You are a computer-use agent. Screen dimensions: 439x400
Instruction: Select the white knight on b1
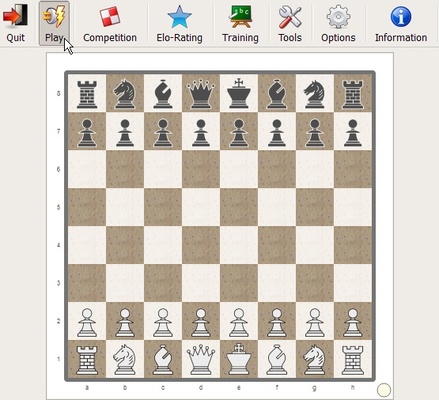pos(125,359)
